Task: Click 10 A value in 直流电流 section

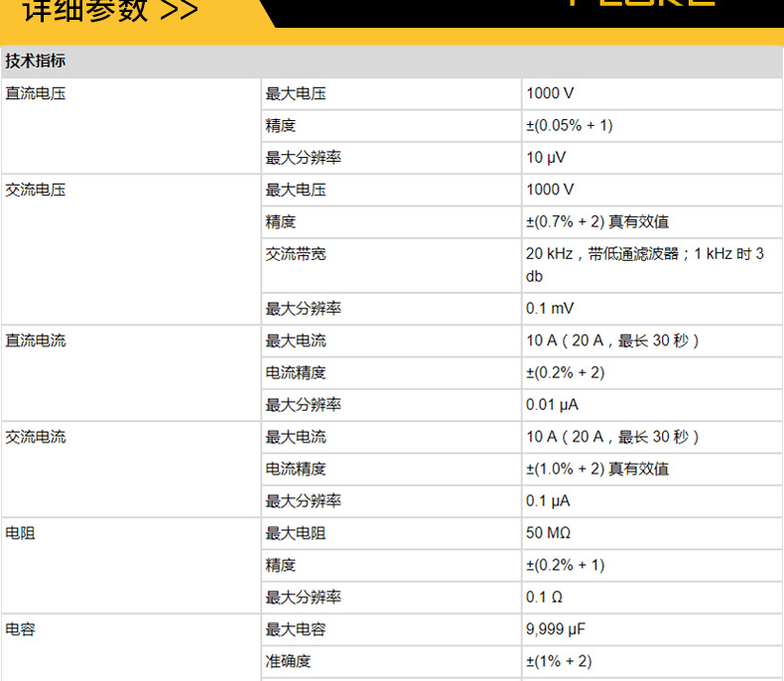Action: [x=612, y=340]
